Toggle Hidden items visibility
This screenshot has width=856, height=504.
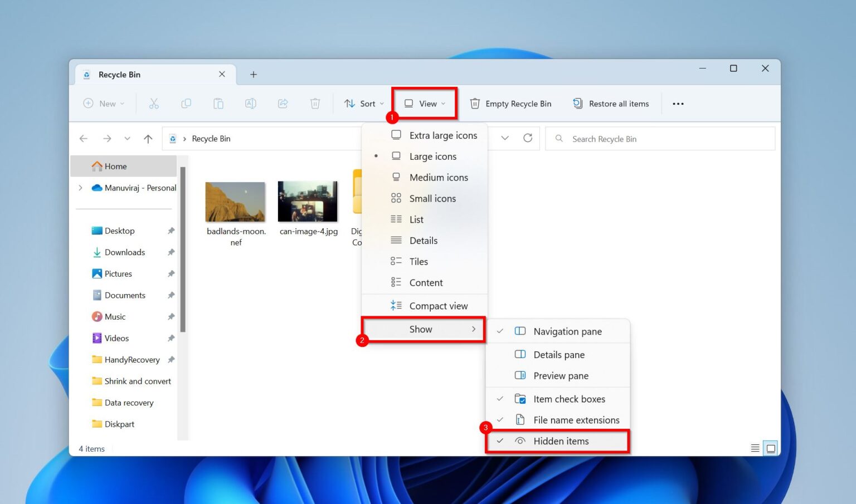[x=561, y=441]
